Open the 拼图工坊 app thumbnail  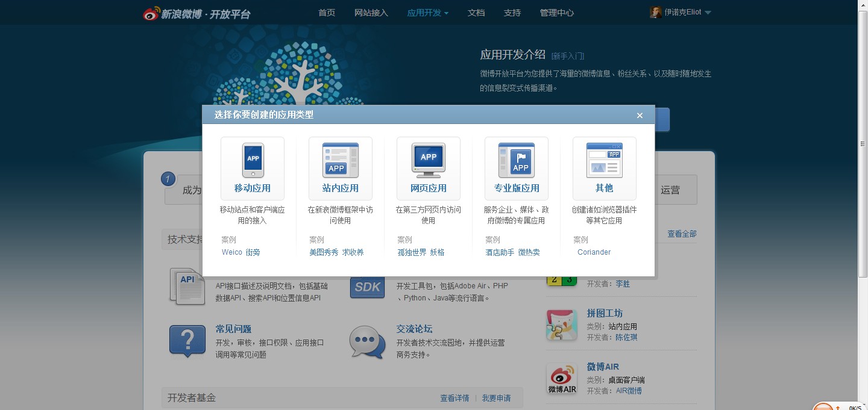pos(562,325)
